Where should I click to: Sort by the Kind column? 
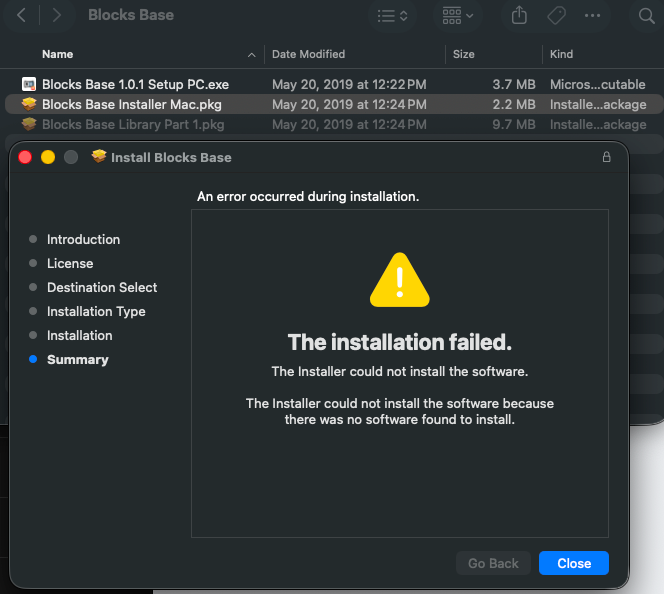point(561,54)
